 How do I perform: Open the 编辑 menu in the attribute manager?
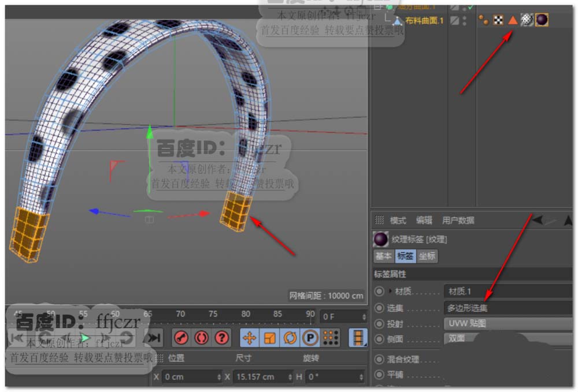click(x=424, y=220)
